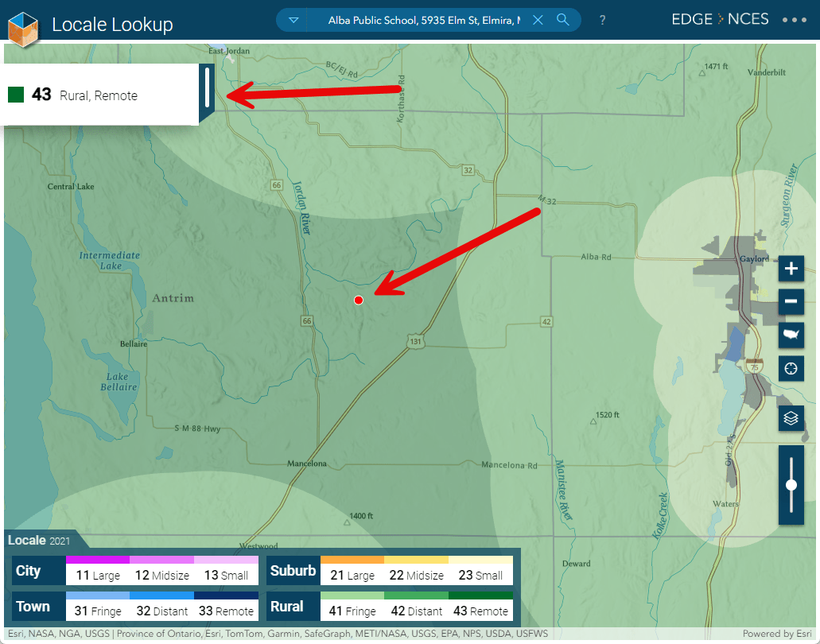The width and height of the screenshot is (820, 644).
Task: Click the Central Lake label on map
Action: tap(71, 186)
